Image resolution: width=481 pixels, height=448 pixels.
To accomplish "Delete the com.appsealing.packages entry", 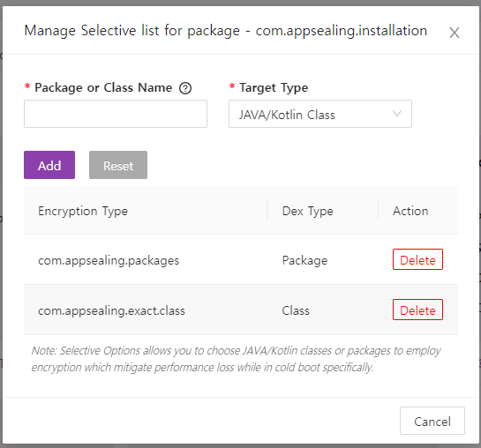I will [x=417, y=259].
